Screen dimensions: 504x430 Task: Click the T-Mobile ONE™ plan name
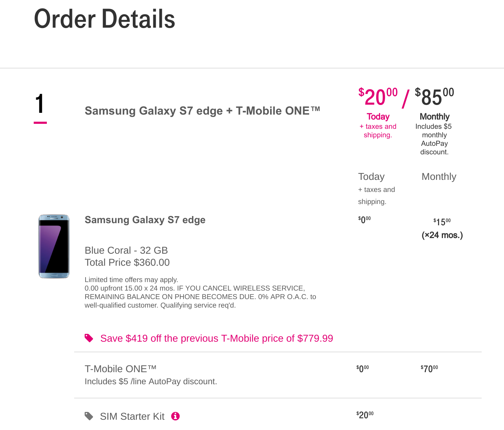coord(120,369)
